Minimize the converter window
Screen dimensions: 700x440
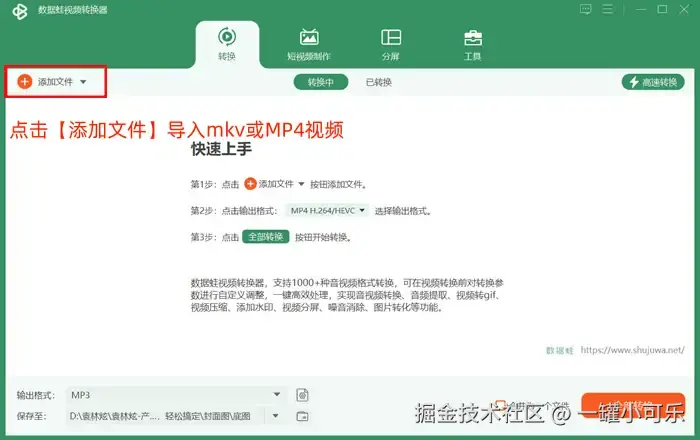(641, 9)
